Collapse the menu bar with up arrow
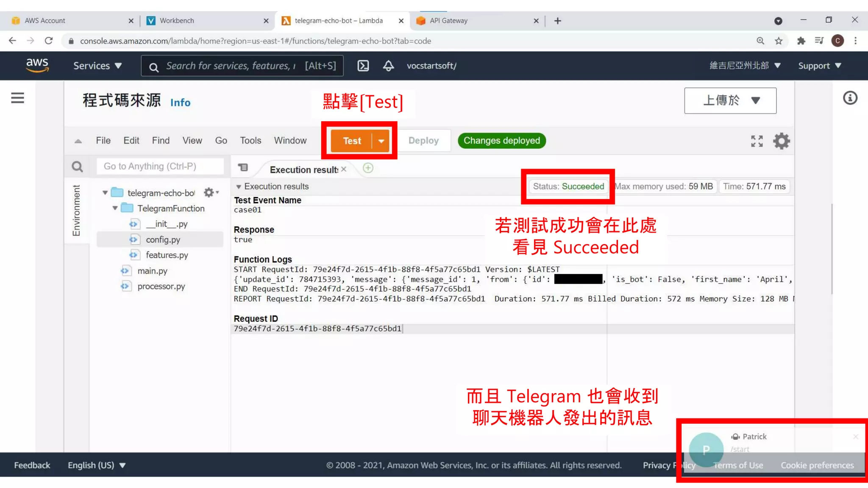 click(78, 141)
